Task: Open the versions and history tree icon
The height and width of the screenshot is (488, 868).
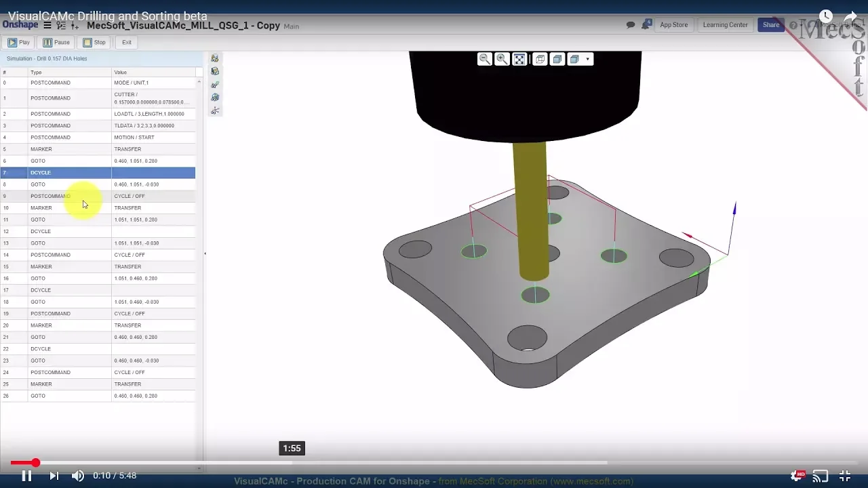Action: tap(61, 25)
